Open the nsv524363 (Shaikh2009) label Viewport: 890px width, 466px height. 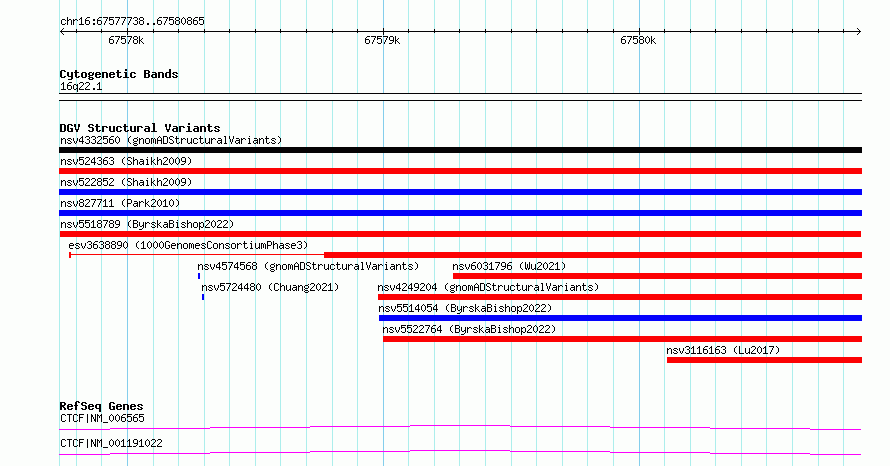point(126,161)
